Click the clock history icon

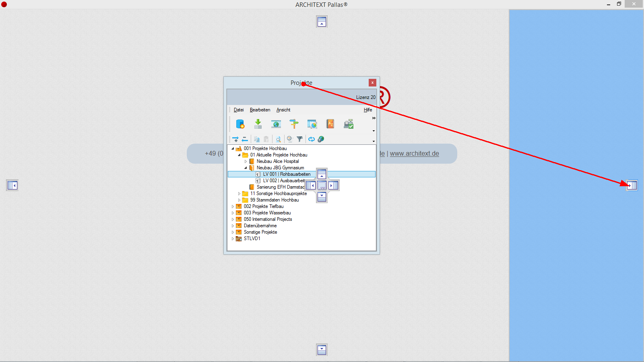(290, 139)
